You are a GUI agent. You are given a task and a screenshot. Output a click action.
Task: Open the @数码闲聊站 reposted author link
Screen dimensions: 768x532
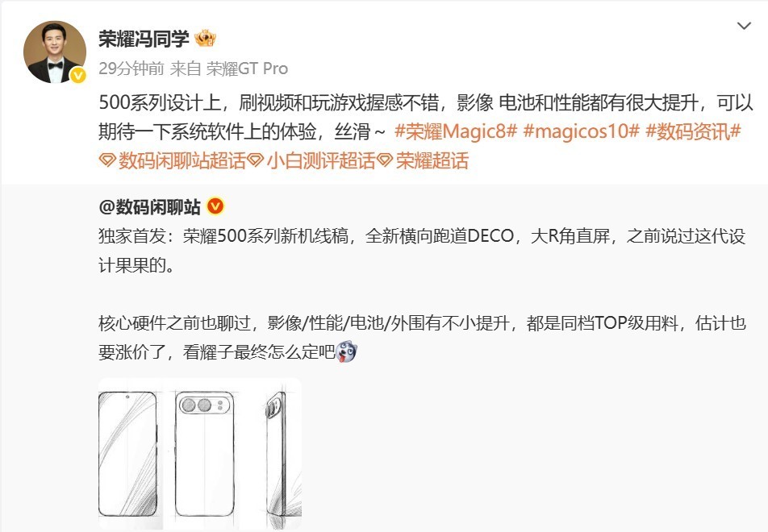tap(149, 207)
